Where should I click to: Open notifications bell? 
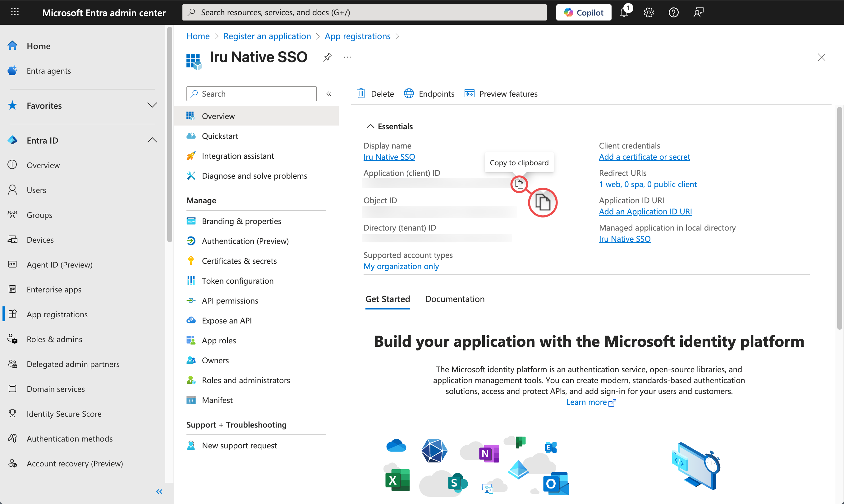click(624, 12)
